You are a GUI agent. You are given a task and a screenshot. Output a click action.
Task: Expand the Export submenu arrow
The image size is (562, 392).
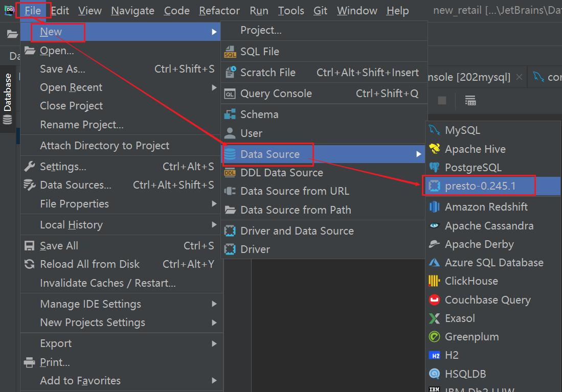click(x=214, y=343)
